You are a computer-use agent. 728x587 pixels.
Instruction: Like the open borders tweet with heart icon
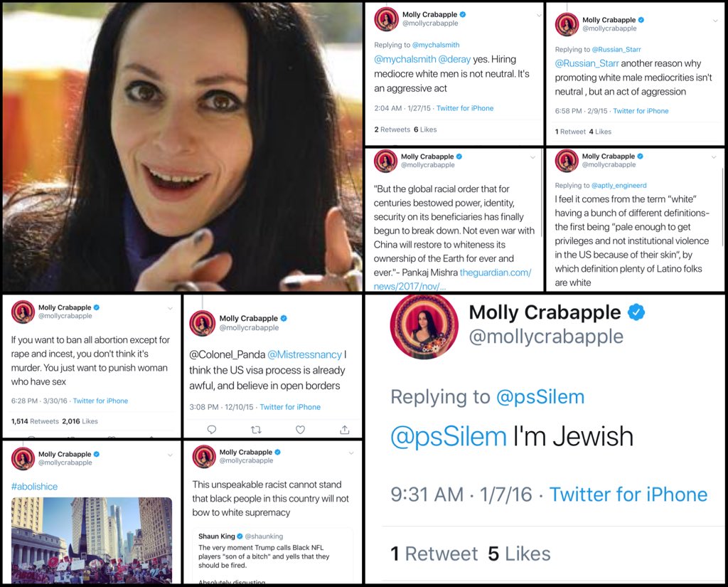tap(301, 430)
